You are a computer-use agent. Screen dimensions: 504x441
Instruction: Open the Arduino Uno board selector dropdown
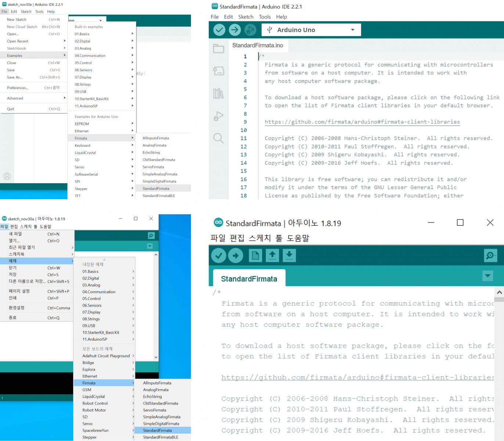(x=311, y=30)
